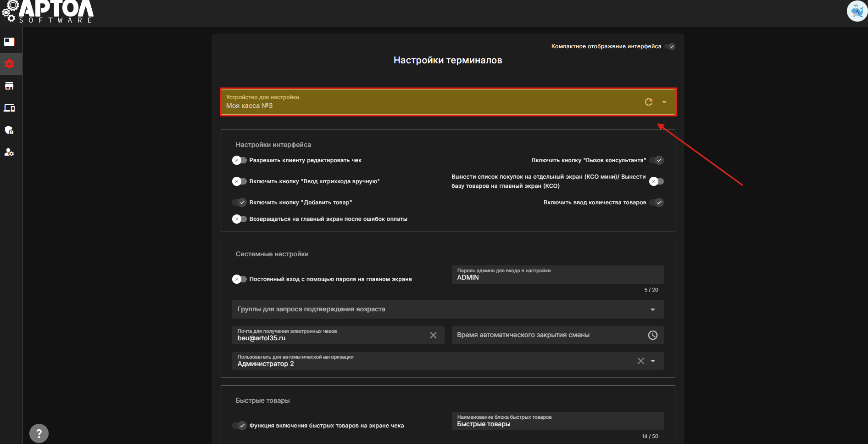This screenshot has height=444, width=868.
Task: Toggle allow client to edit receipt
Action: pos(239,160)
